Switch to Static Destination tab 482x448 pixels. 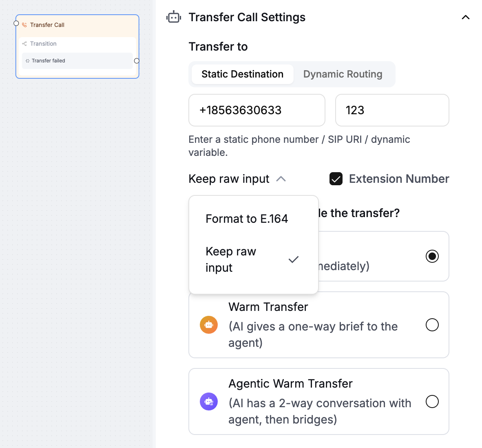243,74
